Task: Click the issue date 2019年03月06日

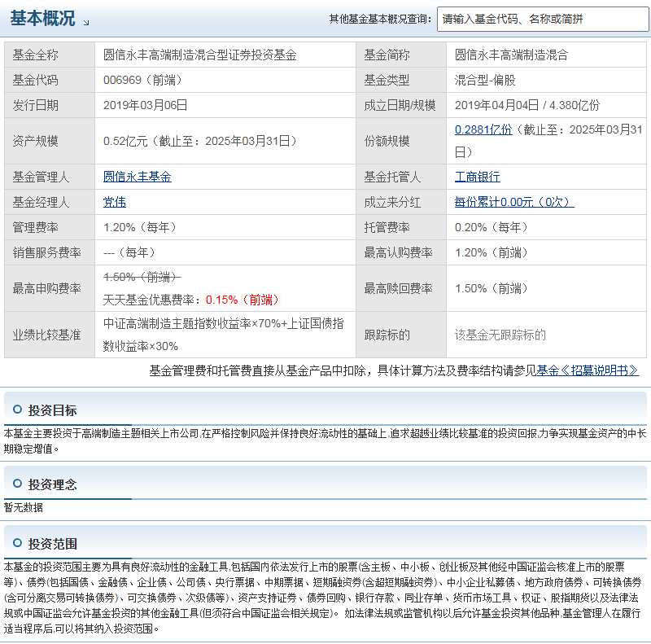Action: click(x=146, y=105)
